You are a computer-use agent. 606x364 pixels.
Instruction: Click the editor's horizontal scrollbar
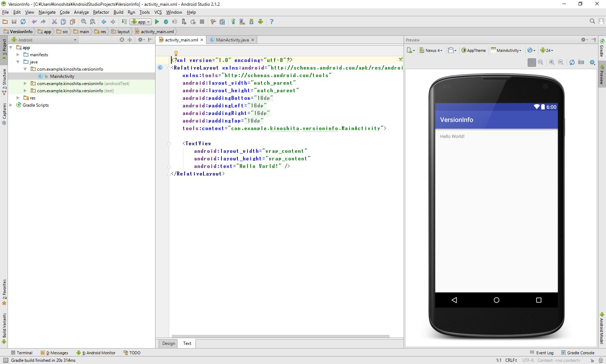coord(280,336)
